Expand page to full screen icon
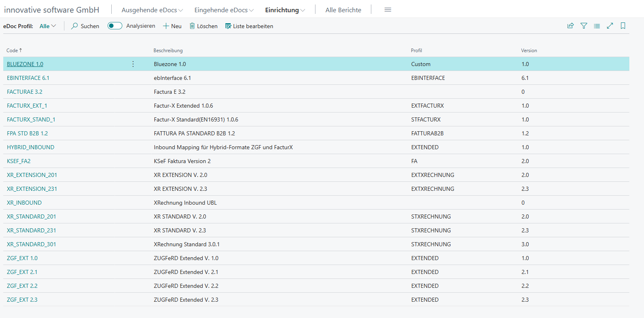 (x=610, y=26)
